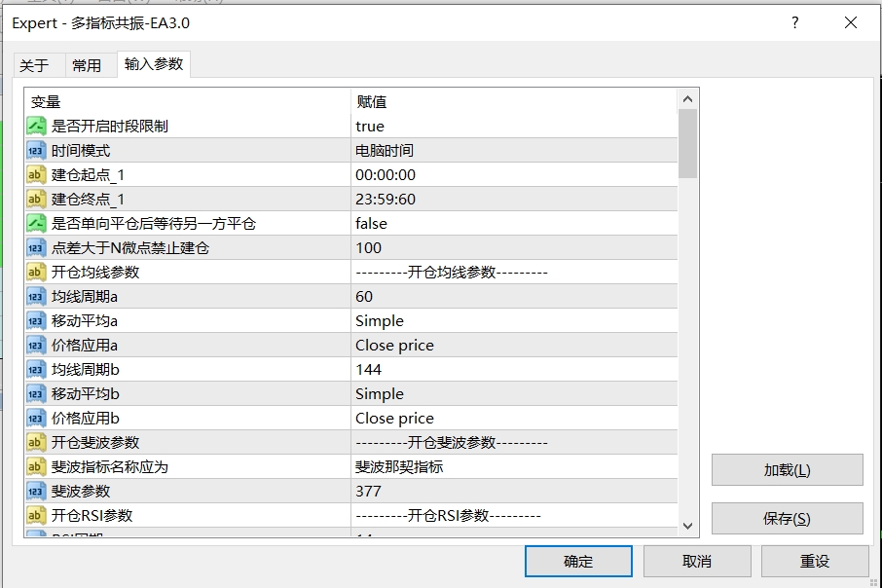Click the scrollbar down arrow in parameter list
The width and height of the screenshot is (882, 588).
(x=687, y=526)
